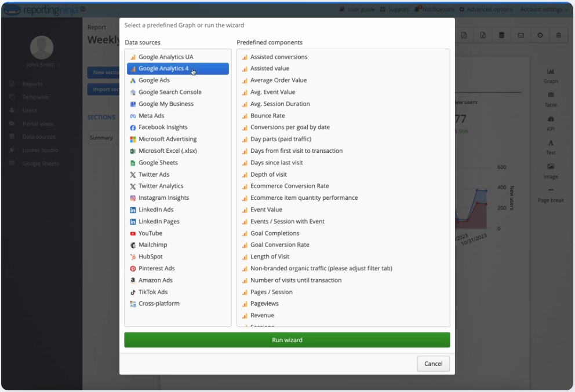Choose Google Ads data source

(x=178, y=80)
